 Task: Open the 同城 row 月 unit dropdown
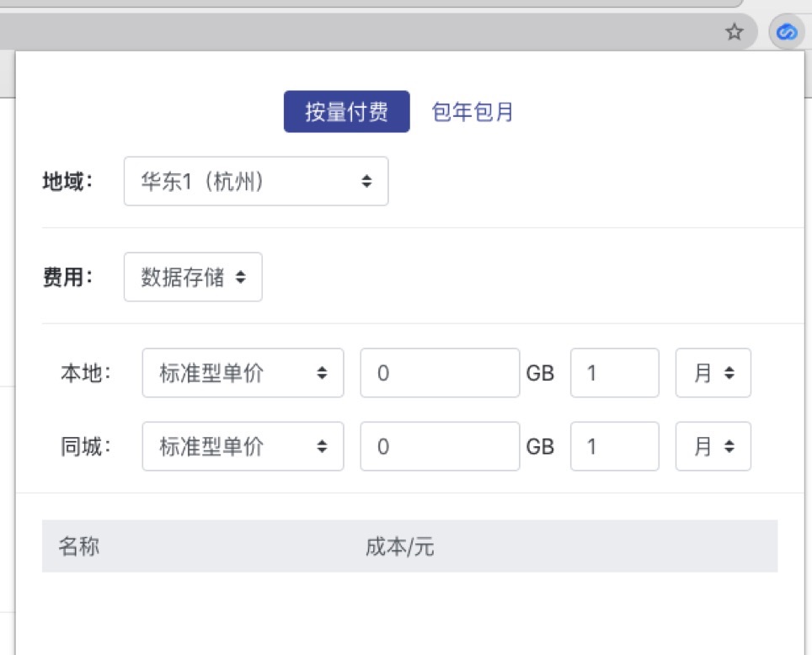pyautogui.click(x=713, y=446)
